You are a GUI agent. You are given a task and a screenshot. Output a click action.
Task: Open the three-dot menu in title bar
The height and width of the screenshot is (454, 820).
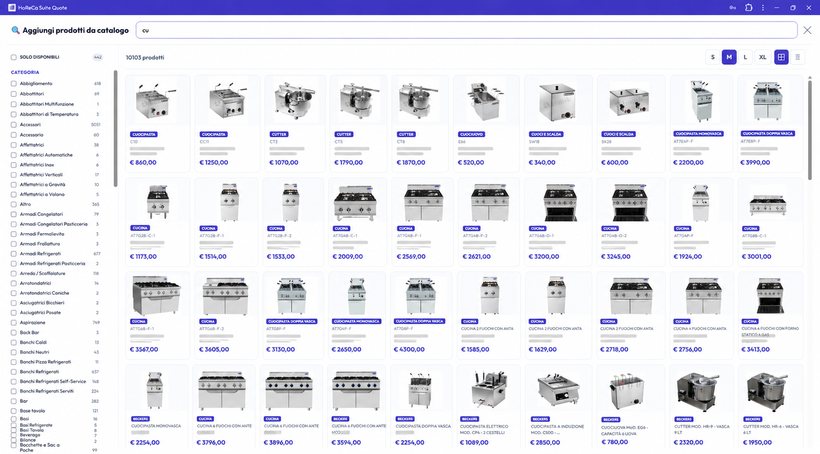click(x=762, y=8)
